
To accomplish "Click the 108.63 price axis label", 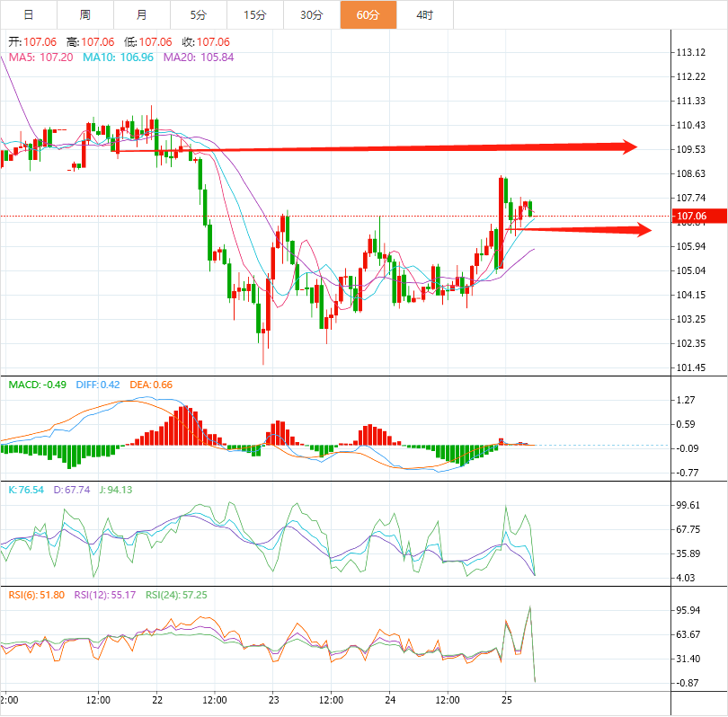I will 691,173.
